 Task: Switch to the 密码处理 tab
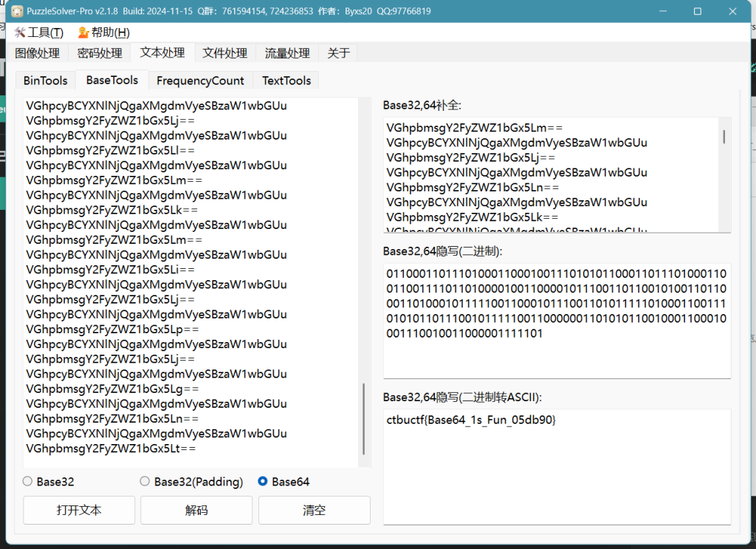pyautogui.click(x=100, y=53)
